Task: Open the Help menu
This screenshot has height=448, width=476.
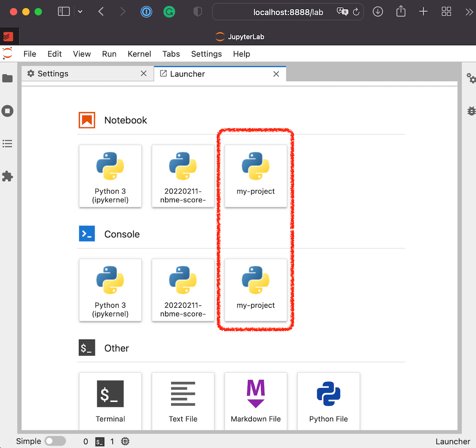Action: pyautogui.click(x=242, y=54)
